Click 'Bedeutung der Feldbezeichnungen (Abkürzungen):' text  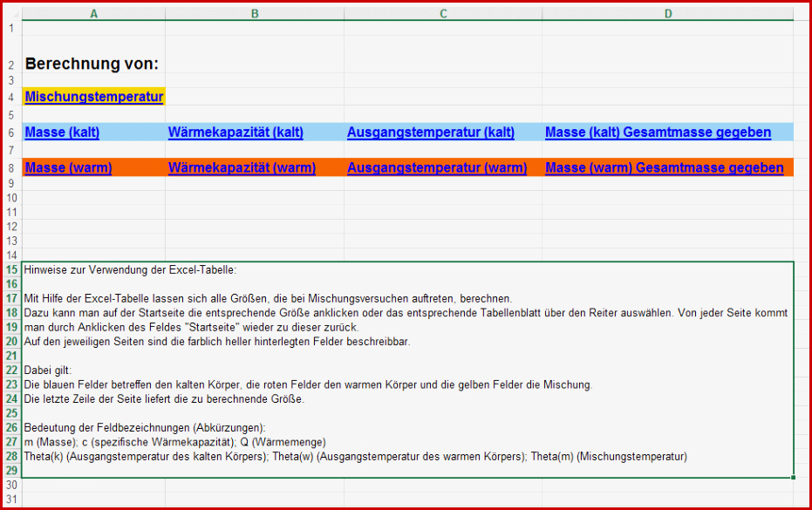coord(145,428)
